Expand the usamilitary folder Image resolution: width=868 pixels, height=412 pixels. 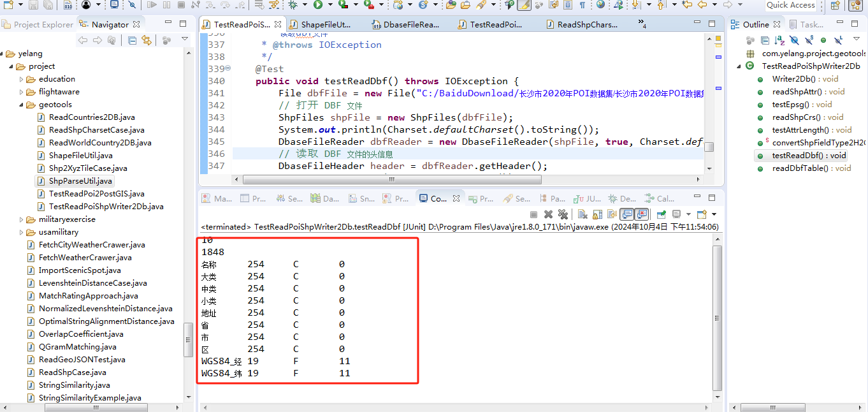tap(22, 232)
